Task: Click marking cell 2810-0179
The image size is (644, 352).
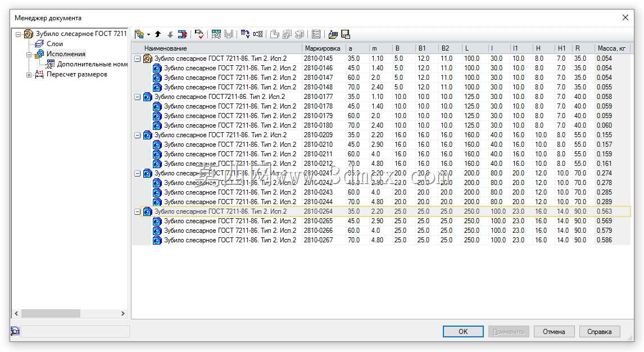Action: [x=324, y=116]
